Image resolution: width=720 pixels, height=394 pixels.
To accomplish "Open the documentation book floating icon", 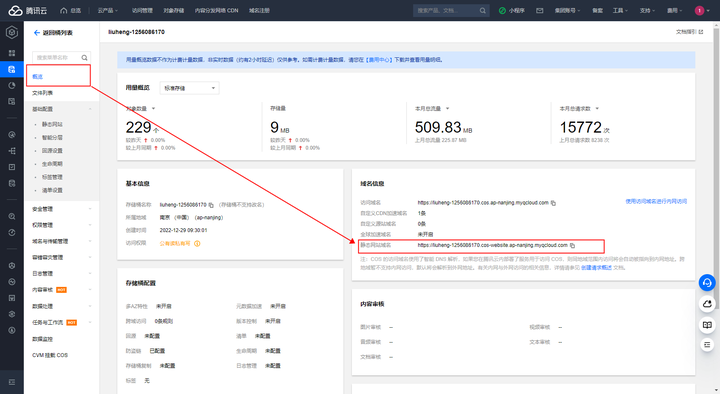I will coord(707,325).
